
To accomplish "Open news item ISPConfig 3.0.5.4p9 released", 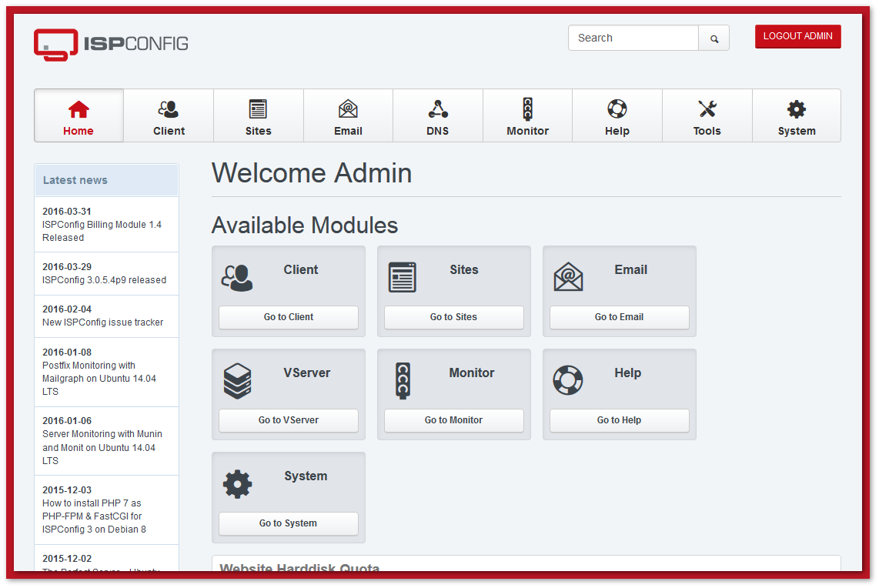I will (x=104, y=279).
